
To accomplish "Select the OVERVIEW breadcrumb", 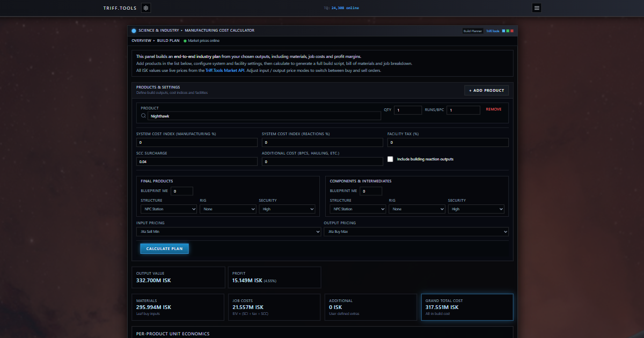I will [x=142, y=41].
